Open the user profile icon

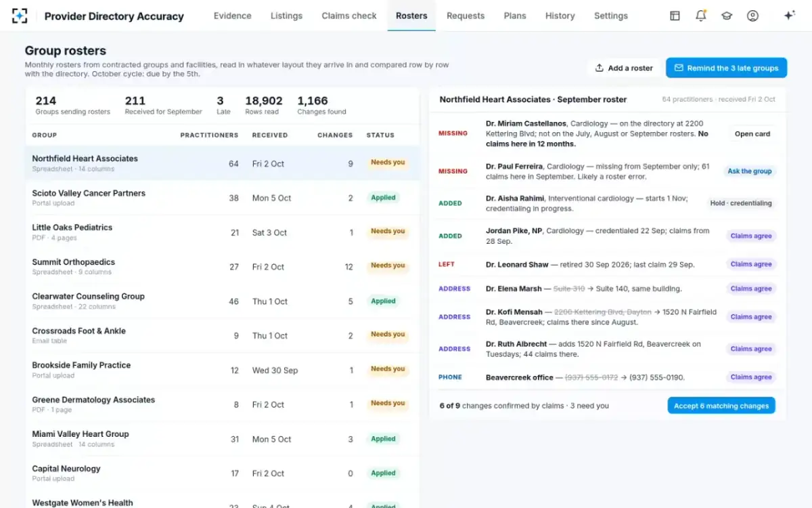tap(752, 16)
